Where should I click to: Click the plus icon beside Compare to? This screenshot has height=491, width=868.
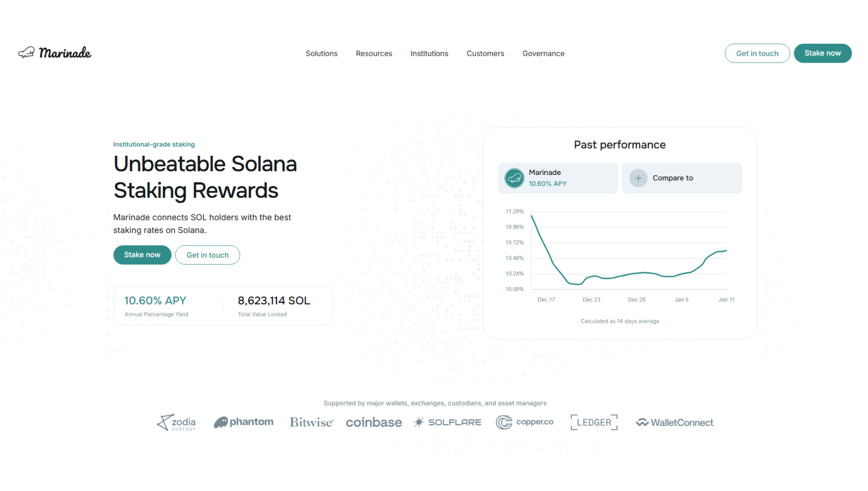[x=638, y=178]
